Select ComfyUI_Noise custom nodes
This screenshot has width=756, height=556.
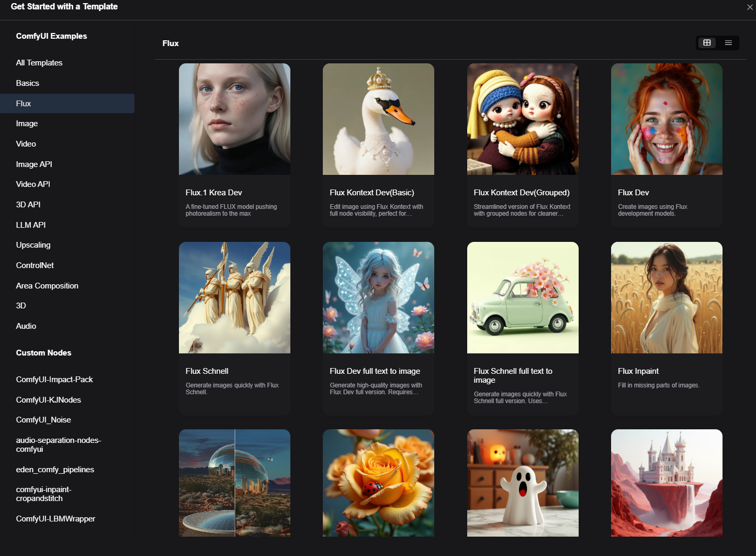[67, 420]
